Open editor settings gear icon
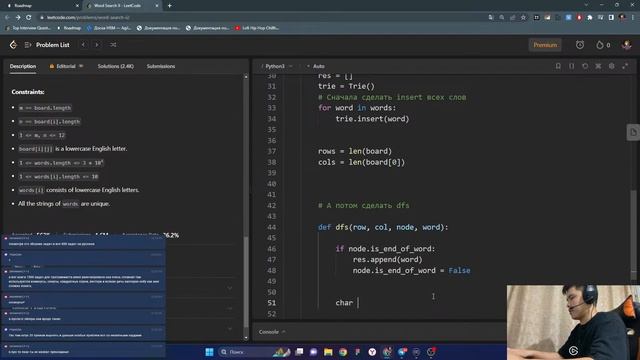The image size is (640, 360). [x=611, y=66]
